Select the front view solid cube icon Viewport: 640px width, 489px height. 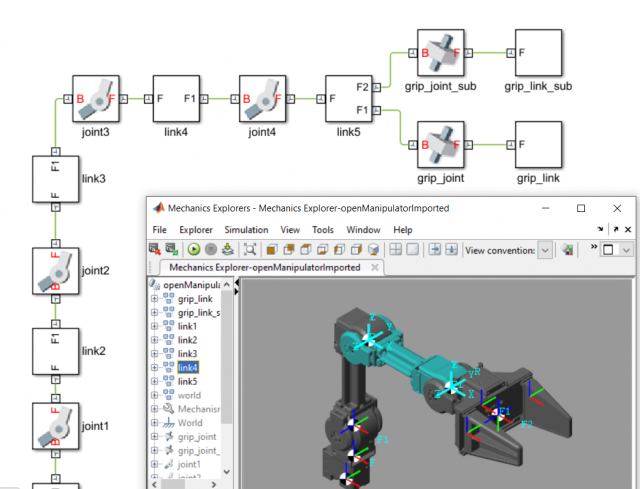point(272,249)
